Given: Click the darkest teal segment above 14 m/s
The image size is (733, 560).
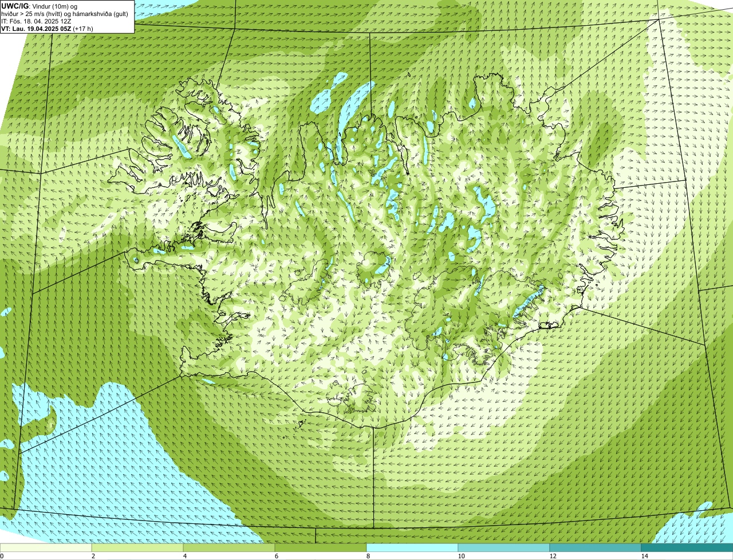Looking at the screenshot, I should (687, 547).
